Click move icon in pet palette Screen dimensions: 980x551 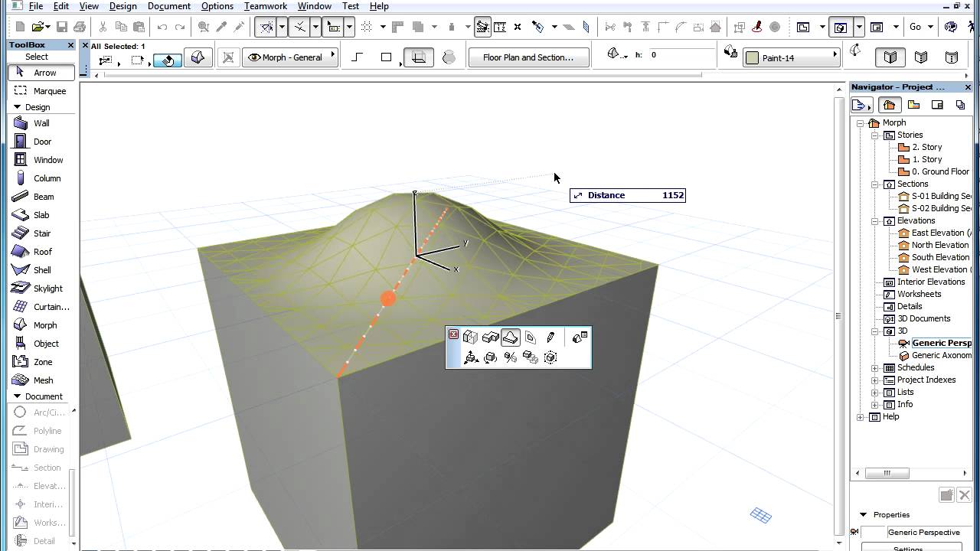[471, 357]
